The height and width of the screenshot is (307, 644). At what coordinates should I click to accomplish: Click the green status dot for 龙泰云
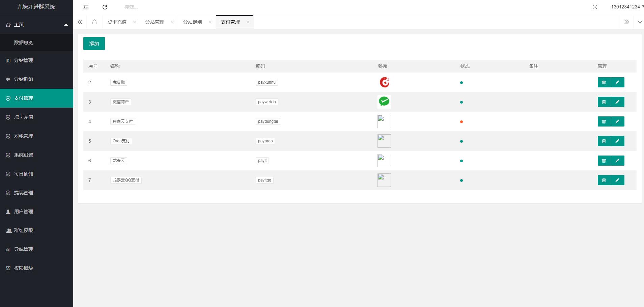461,161
